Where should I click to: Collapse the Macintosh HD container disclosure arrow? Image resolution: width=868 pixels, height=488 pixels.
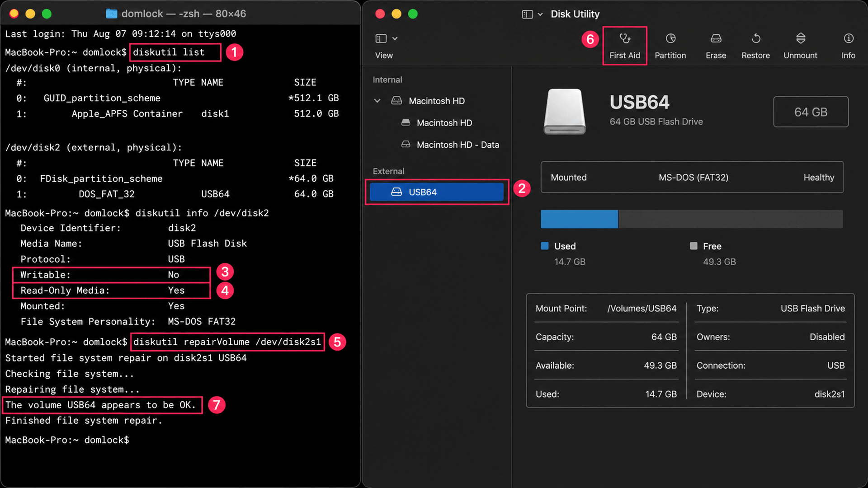(x=377, y=101)
